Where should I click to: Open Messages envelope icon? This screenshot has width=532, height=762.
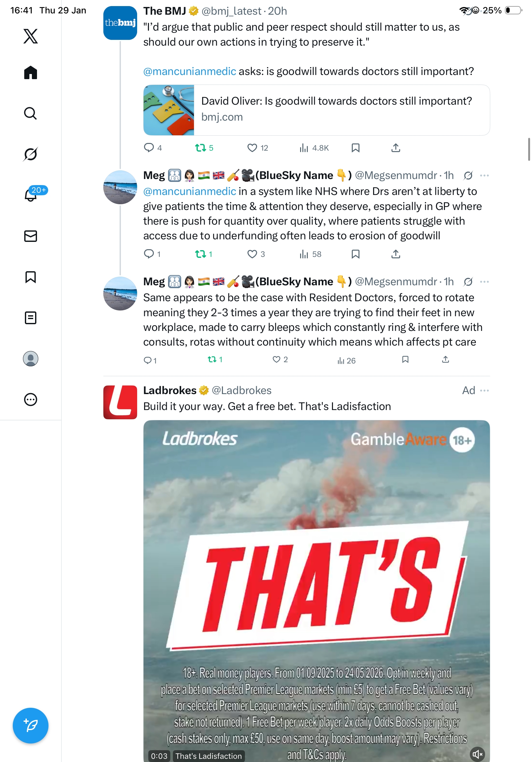[31, 236]
